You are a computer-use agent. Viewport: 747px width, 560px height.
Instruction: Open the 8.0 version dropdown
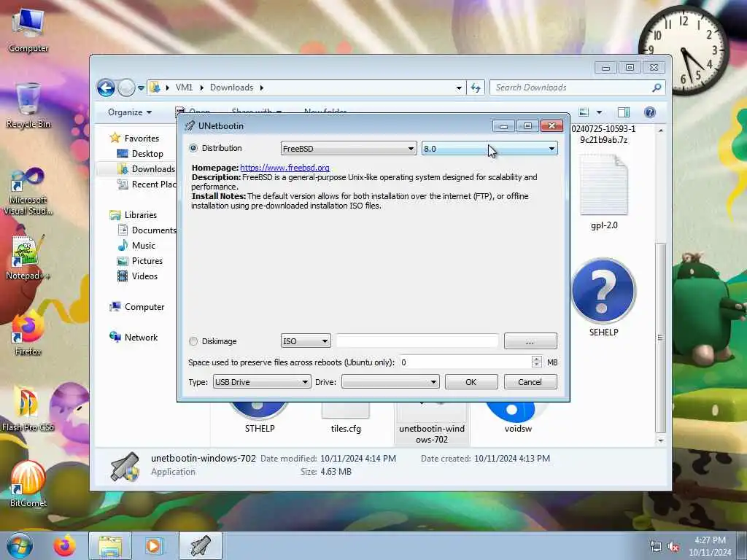tap(489, 149)
